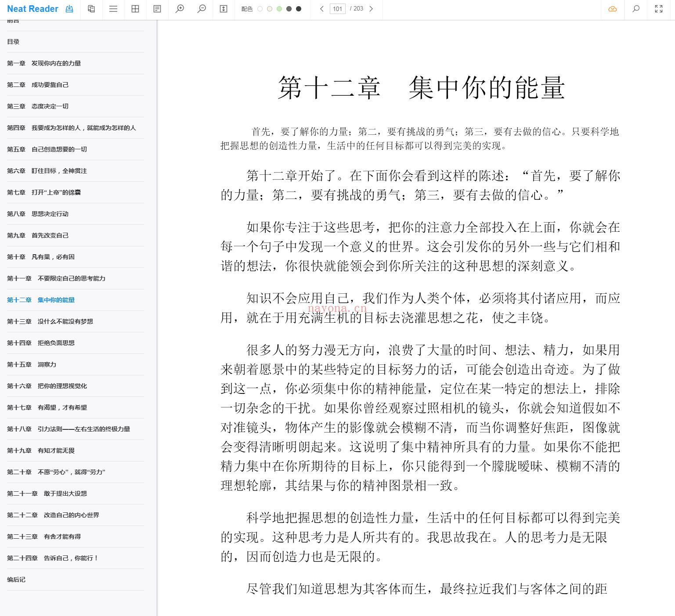
Task: Jump to 第十七章 有渴望，才有希望
Action: (76, 407)
